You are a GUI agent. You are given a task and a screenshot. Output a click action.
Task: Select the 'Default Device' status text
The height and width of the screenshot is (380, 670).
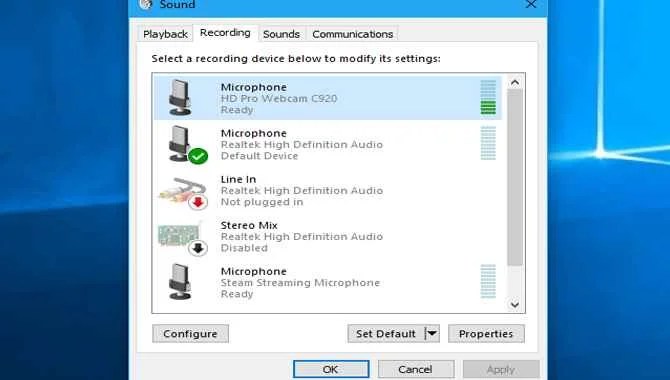coord(259,156)
